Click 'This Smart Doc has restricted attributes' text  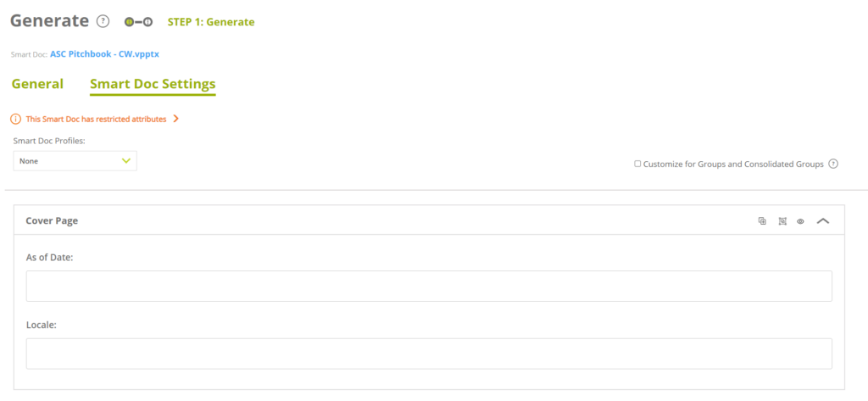pyautogui.click(x=96, y=120)
